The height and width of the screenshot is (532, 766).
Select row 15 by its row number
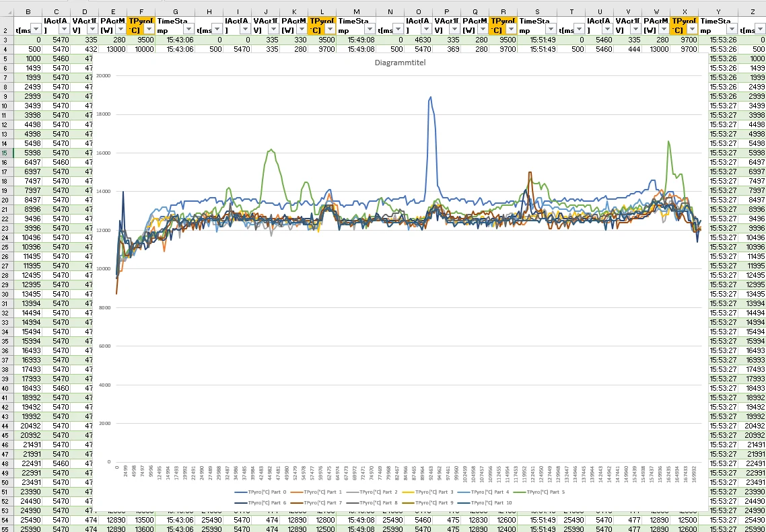(x=5, y=153)
